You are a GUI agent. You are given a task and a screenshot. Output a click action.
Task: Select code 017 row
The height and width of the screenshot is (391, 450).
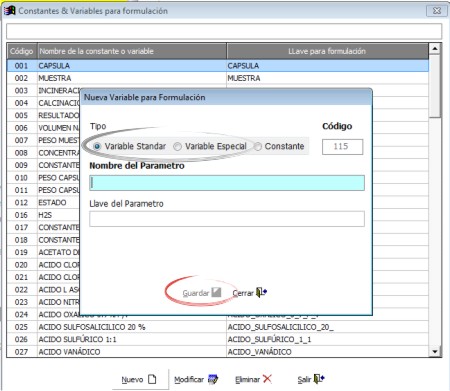pyautogui.click(x=21, y=228)
